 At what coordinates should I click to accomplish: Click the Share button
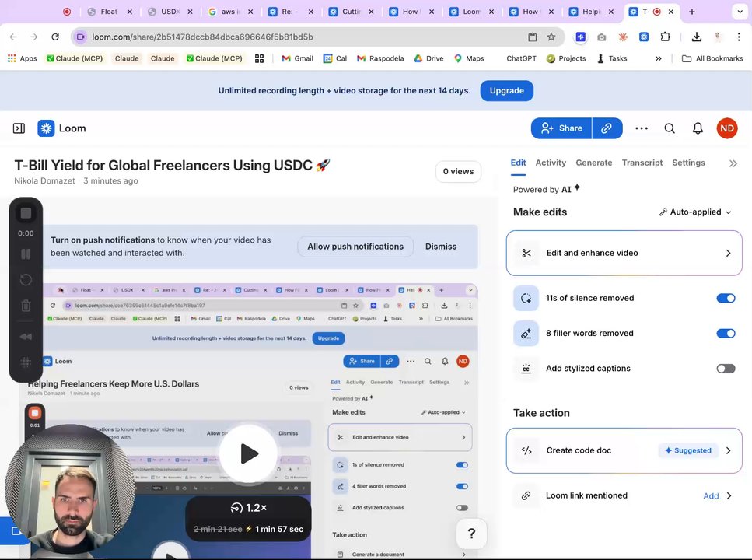click(x=561, y=128)
